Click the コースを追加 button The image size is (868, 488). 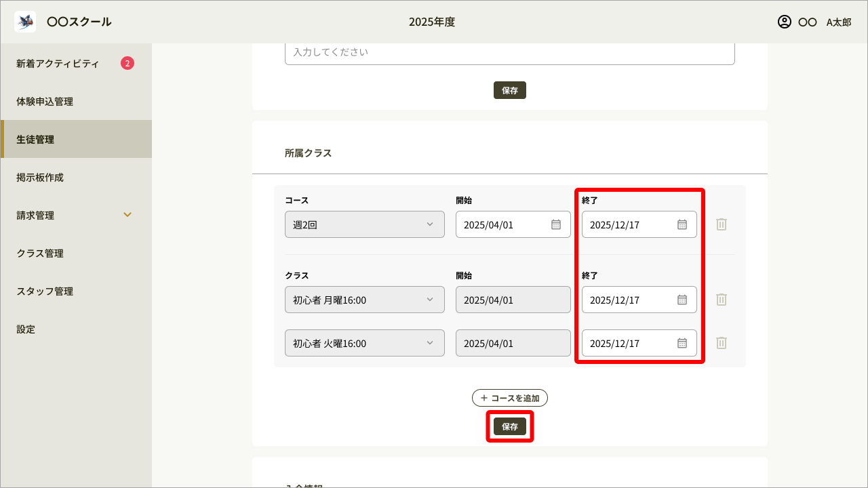(x=509, y=398)
